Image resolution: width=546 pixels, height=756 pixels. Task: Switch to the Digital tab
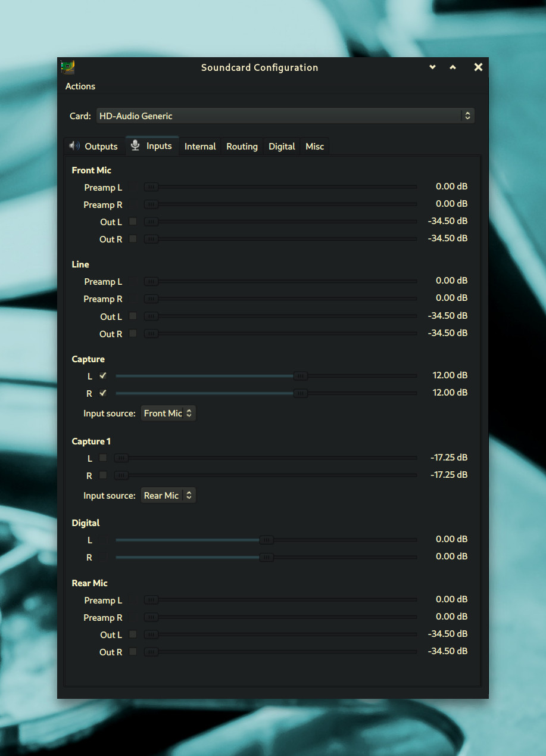pyautogui.click(x=282, y=147)
